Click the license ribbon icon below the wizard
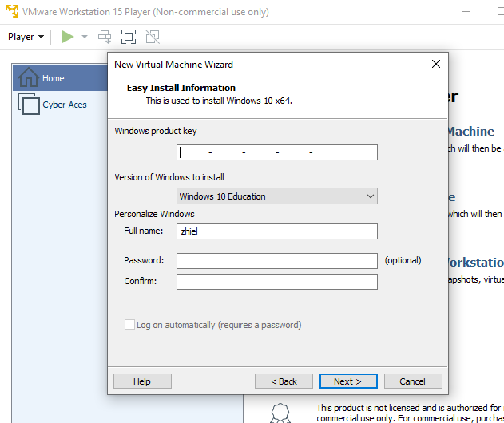Screen dimensions: 504x423 280,413
